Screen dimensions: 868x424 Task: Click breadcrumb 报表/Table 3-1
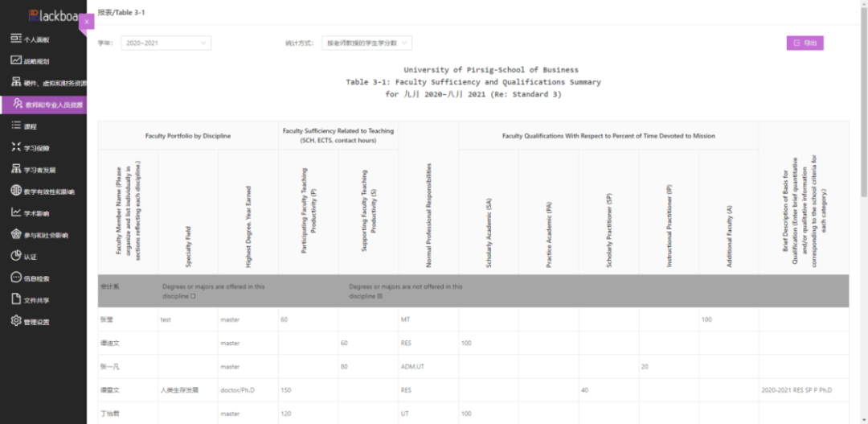[121, 12]
